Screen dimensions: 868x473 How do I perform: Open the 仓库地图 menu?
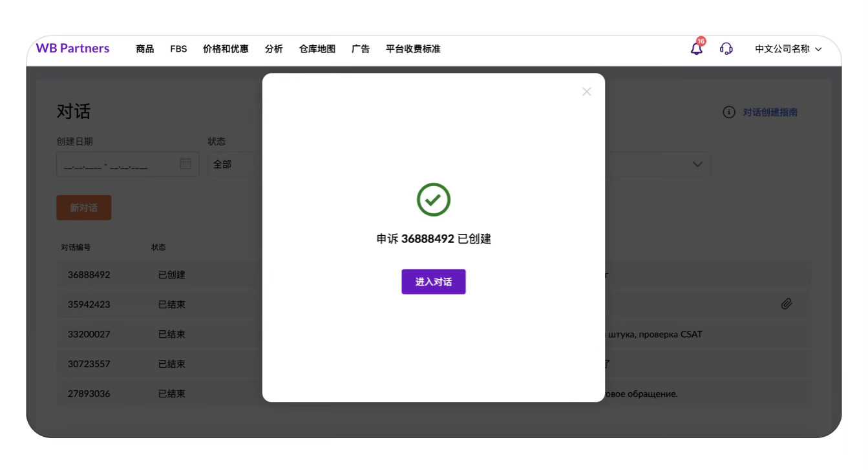click(x=317, y=49)
